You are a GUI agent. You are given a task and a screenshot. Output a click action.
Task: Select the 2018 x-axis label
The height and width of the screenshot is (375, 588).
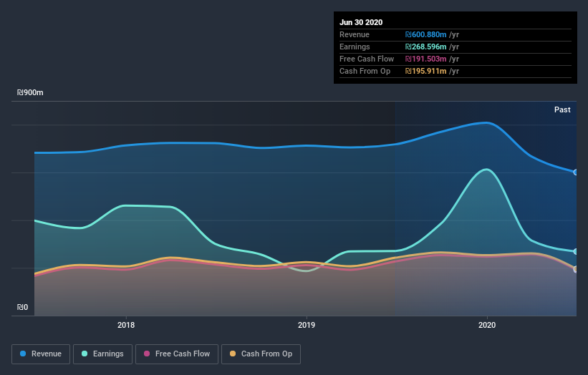[126, 325]
